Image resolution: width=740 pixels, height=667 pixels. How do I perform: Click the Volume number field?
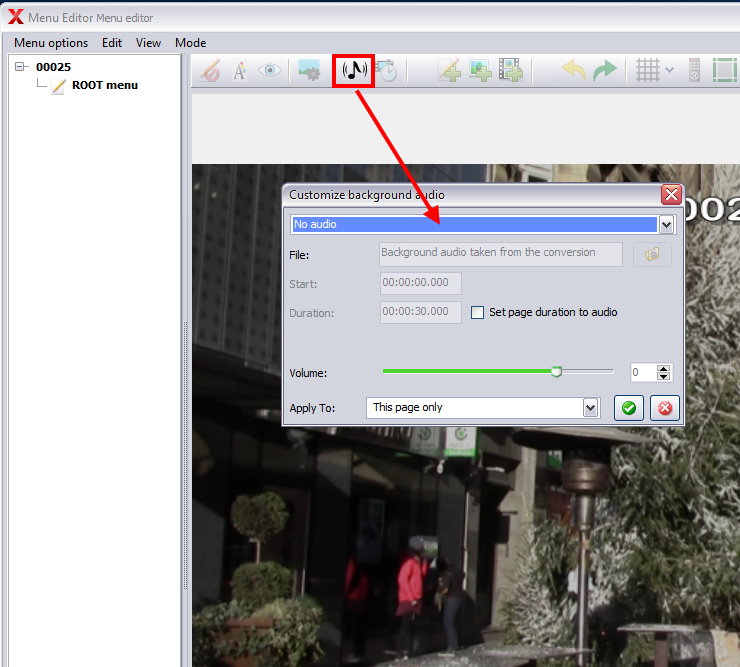643,372
